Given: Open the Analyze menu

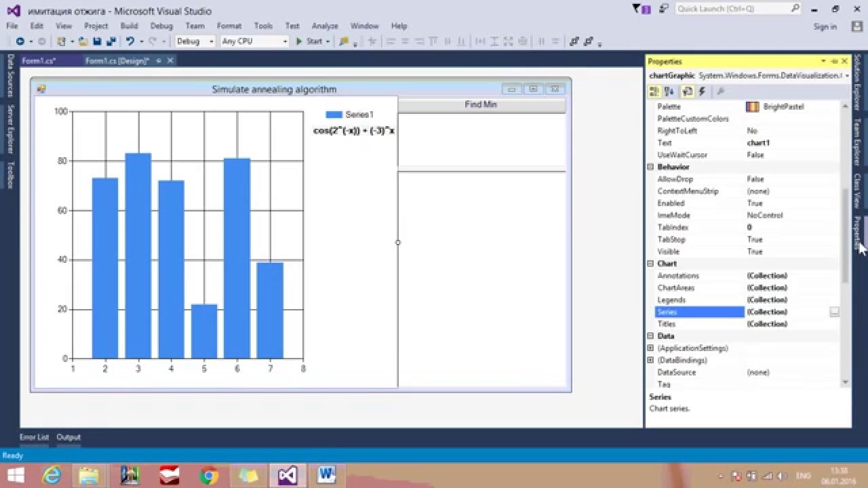Looking at the screenshot, I should tap(325, 26).
